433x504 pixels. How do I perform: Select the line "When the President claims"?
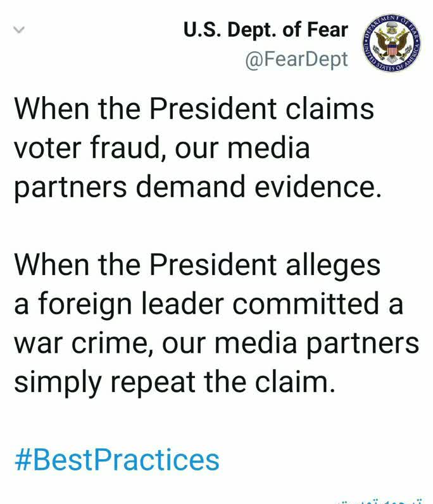(x=194, y=109)
